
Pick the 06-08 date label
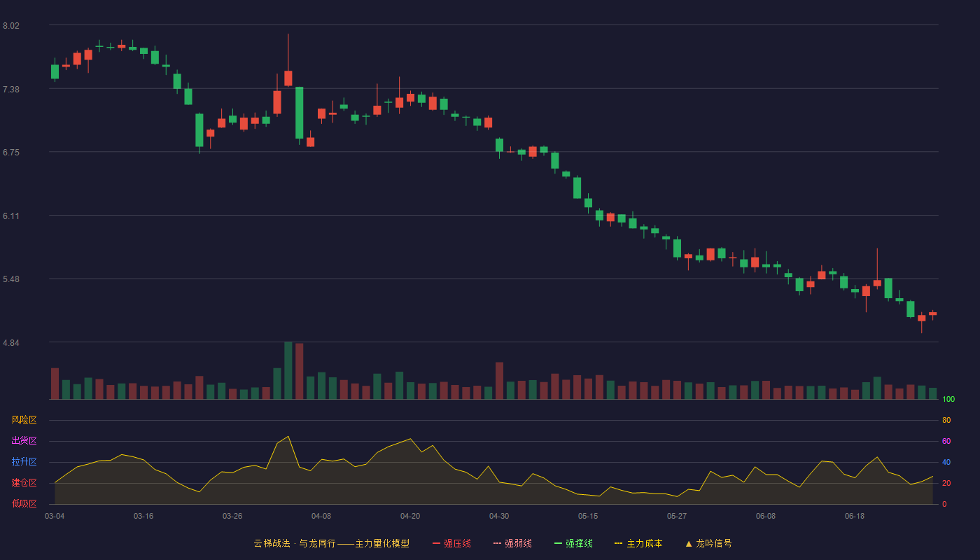pos(766,516)
